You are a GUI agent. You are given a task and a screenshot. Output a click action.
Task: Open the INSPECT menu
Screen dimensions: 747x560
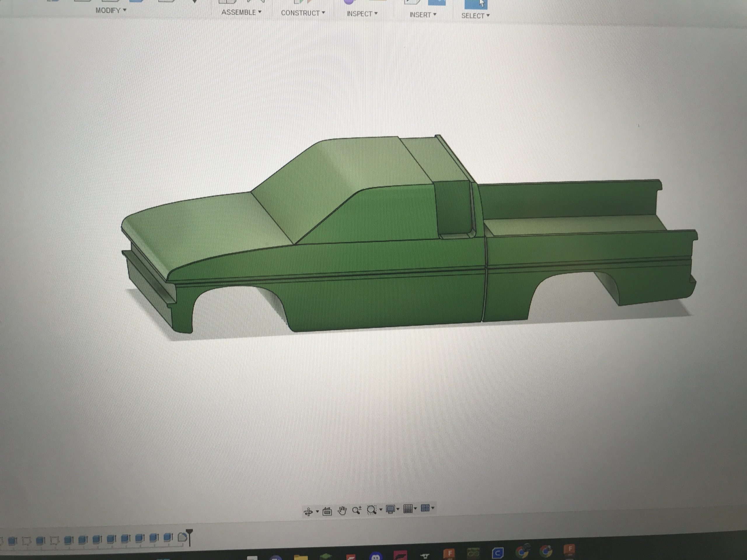(x=362, y=14)
